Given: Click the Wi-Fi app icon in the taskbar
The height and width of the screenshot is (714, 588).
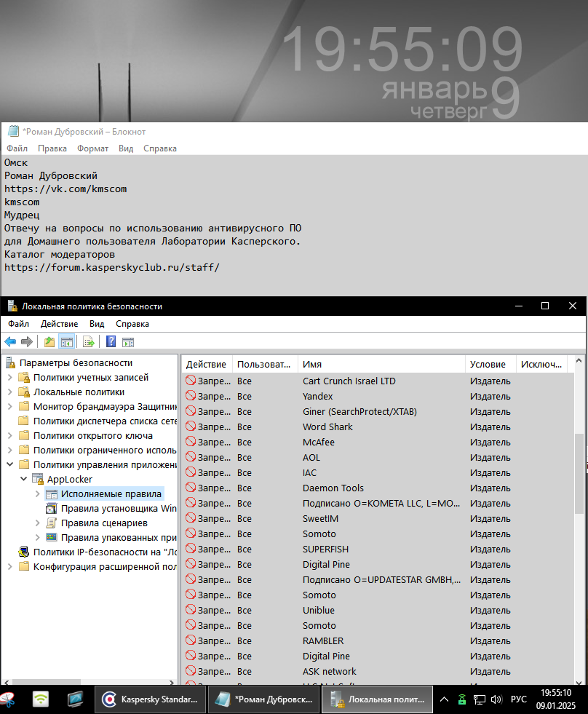Looking at the screenshot, I should 41,699.
